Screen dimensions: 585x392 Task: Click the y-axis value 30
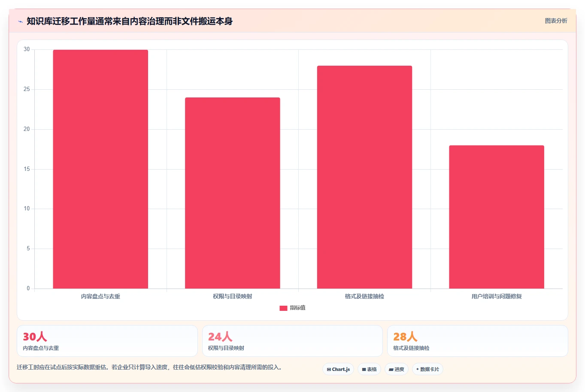tap(27, 49)
